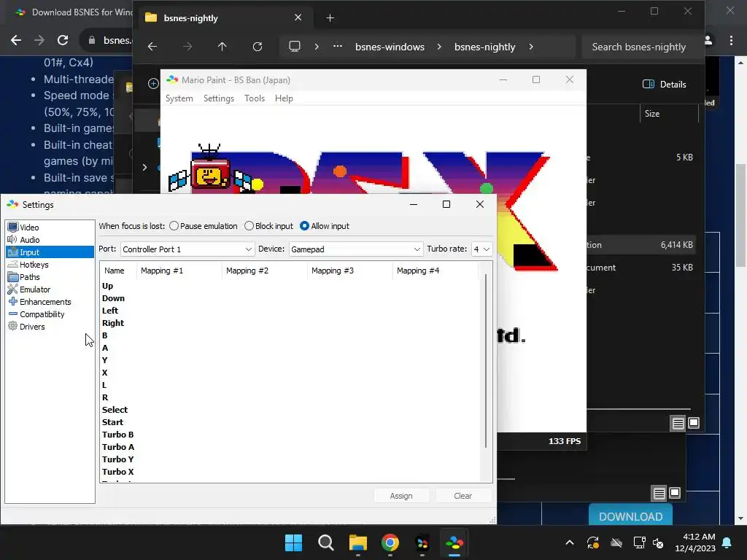Open the Device Gamepad dropdown
Viewport: 747px width, 560px height.
pos(355,249)
